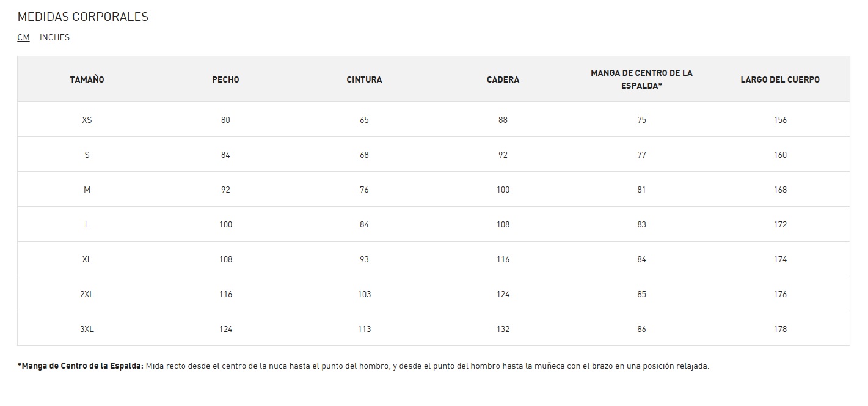Image resolution: width=868 pixels, height=406 pixels.
Task: Click body length value 156 for XS
Action: (780, 120)
